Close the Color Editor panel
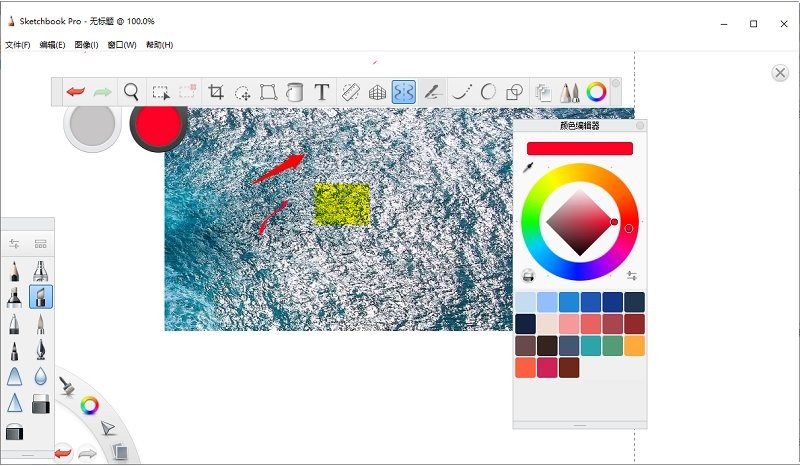The image size is (800, 466). [x=640, y=125]
